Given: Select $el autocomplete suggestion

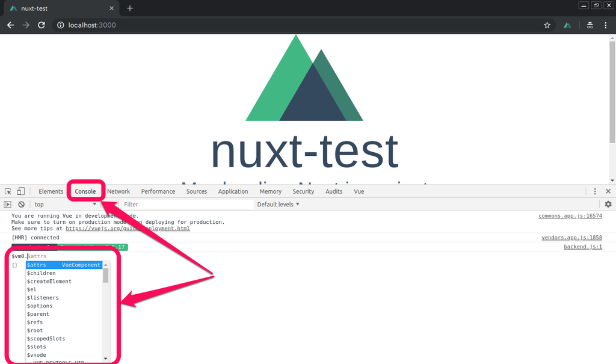Looking at the screenshot, I should coord(64,290).
